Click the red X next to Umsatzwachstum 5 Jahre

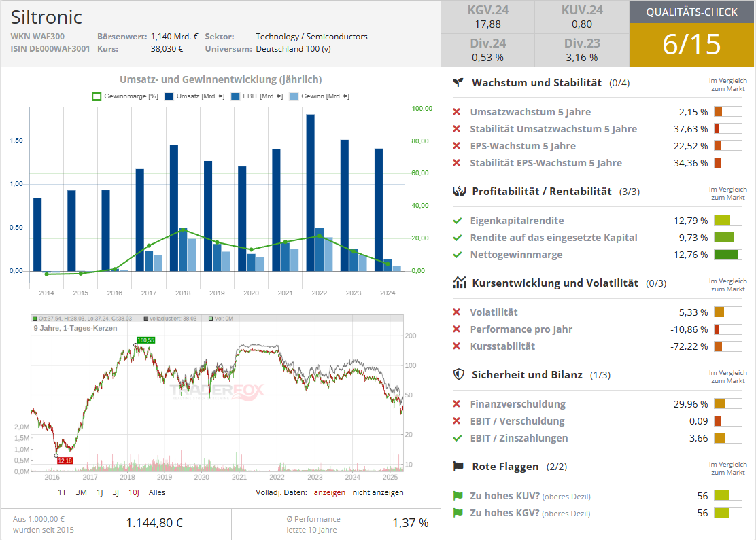click(457, 112)
